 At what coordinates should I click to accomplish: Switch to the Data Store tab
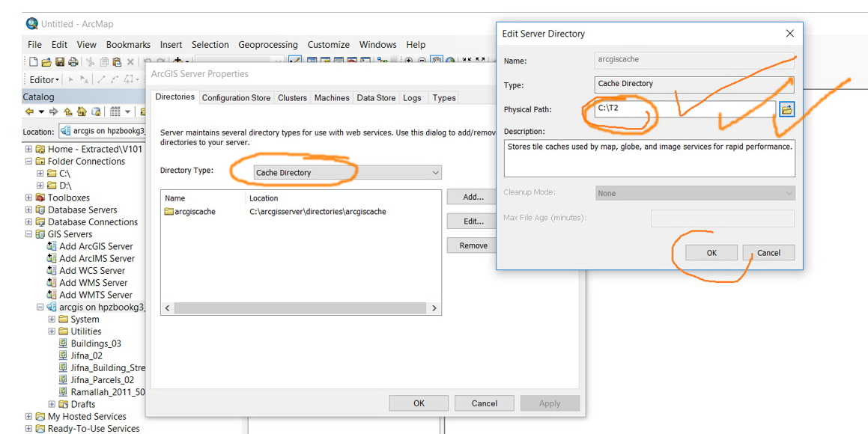pyautogui.click(x=377, y=98)
